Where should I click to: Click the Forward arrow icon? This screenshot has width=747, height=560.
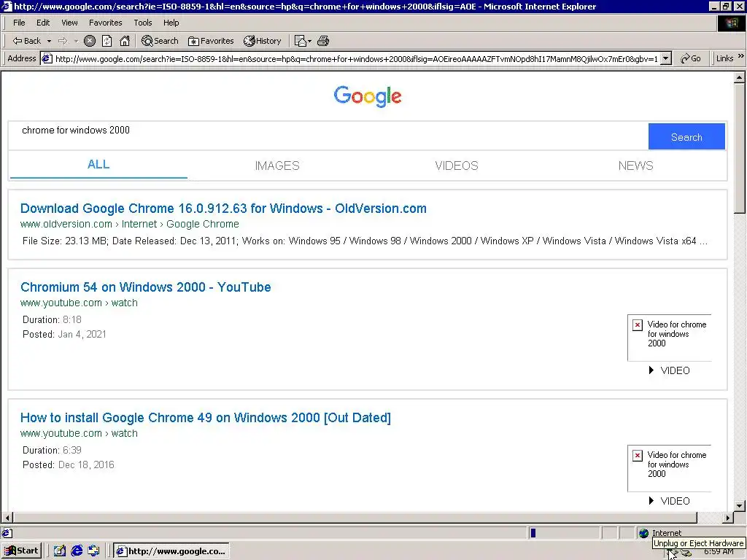point(63,41)
